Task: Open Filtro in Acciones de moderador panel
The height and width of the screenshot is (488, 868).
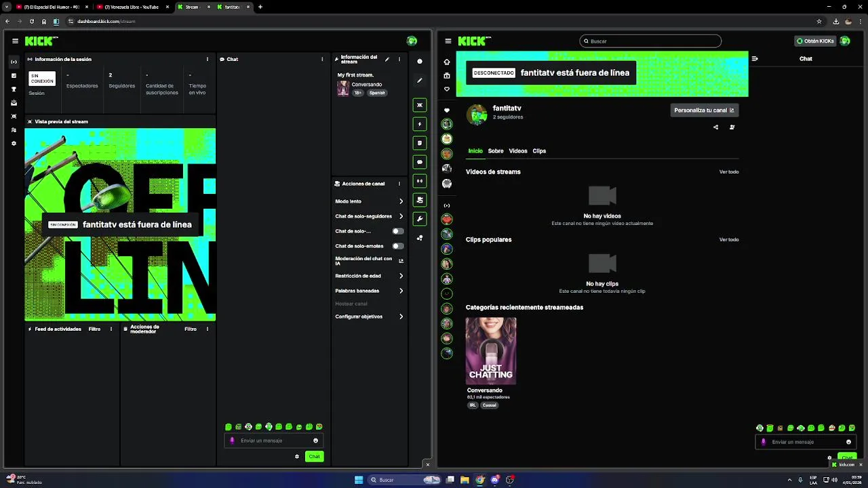Action: 191,329
